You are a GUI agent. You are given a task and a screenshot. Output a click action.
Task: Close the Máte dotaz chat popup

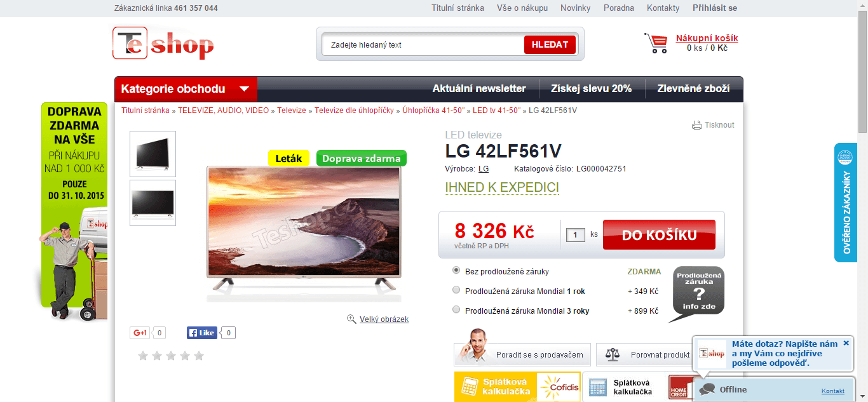point(846,343)
